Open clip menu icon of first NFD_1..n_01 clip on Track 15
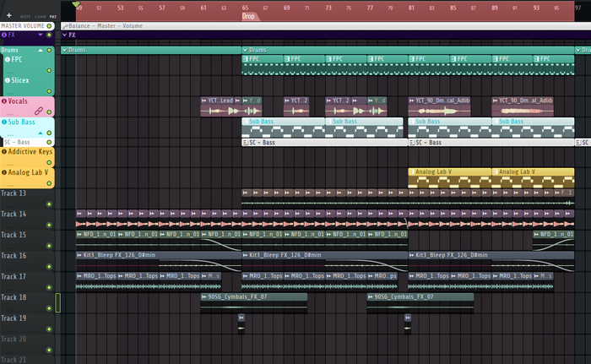Viewport: 591px width, 364px height. tap(79, 234)
